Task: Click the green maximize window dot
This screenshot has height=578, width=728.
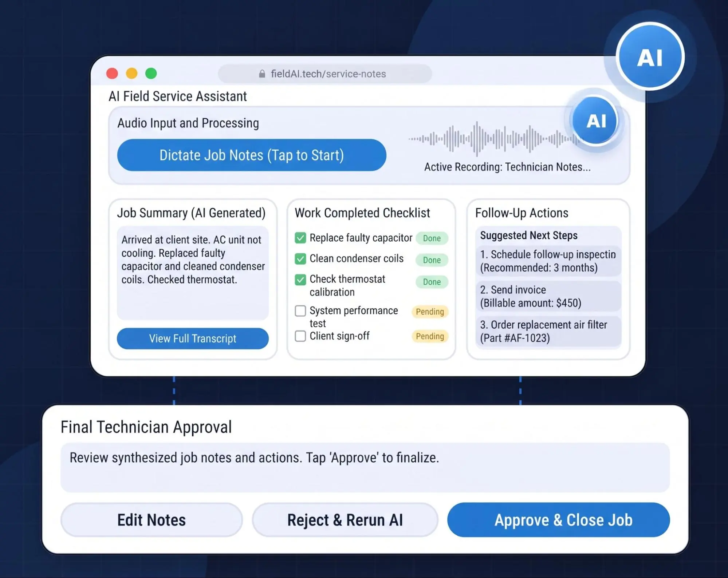Action: (151, 74)
